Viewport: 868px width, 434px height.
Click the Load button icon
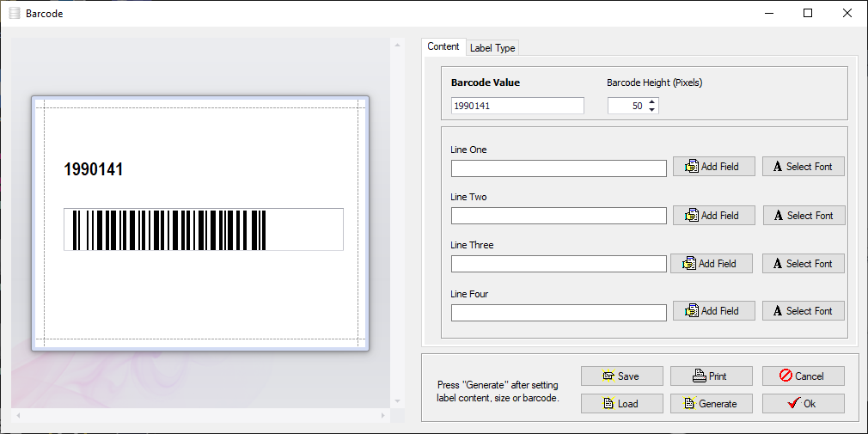pos(608,404)
